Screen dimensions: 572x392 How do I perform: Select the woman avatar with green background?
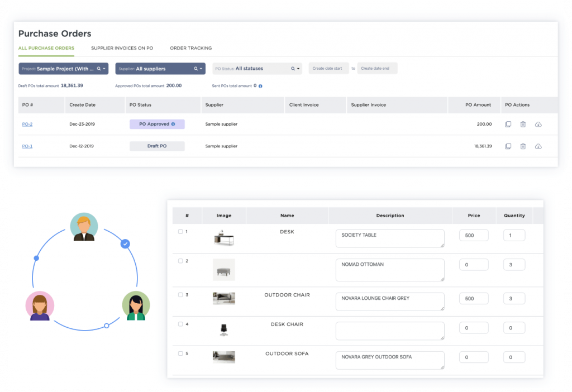pos(136,305)
